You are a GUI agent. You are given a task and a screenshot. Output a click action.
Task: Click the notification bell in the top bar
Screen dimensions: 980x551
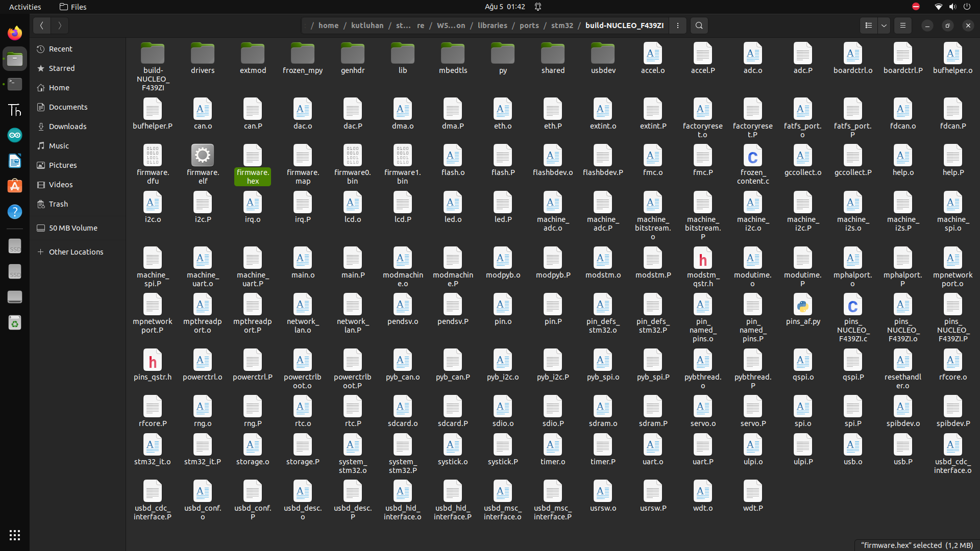[538, 7]
